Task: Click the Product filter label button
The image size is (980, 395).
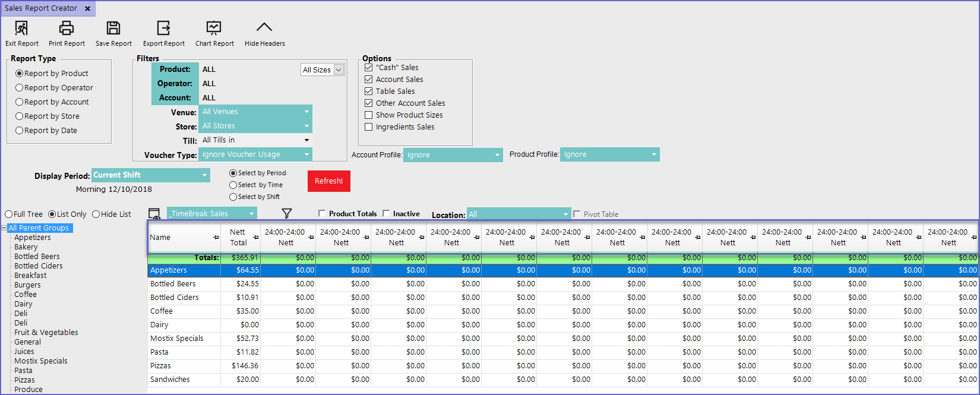Action: (x=175, y=69)
